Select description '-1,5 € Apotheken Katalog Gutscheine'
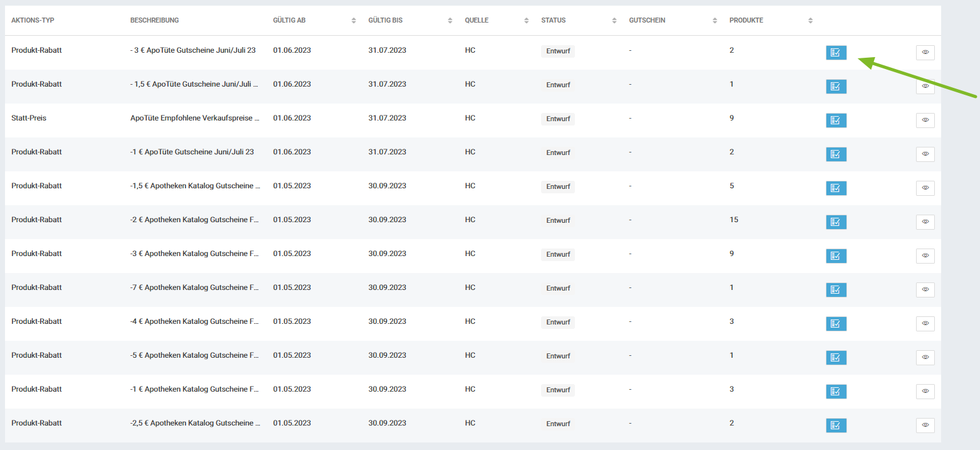Screen dimensions: 980x450 pos(195,186)
